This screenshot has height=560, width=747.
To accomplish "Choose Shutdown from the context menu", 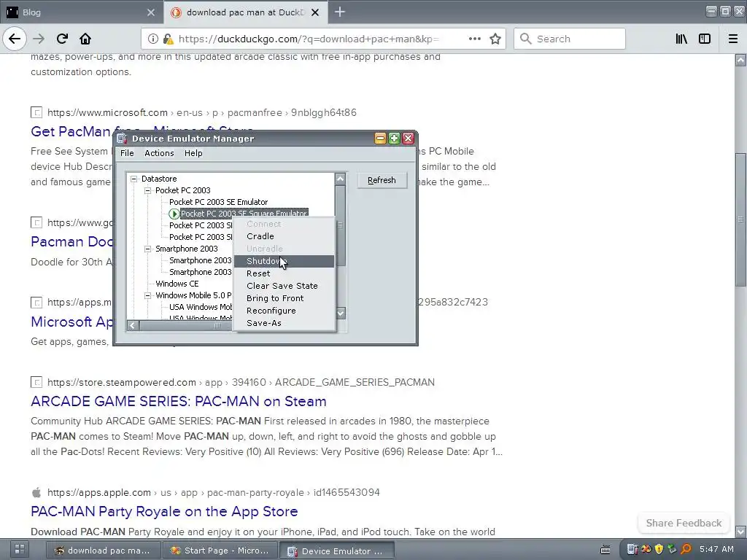I will coord(284,261).
